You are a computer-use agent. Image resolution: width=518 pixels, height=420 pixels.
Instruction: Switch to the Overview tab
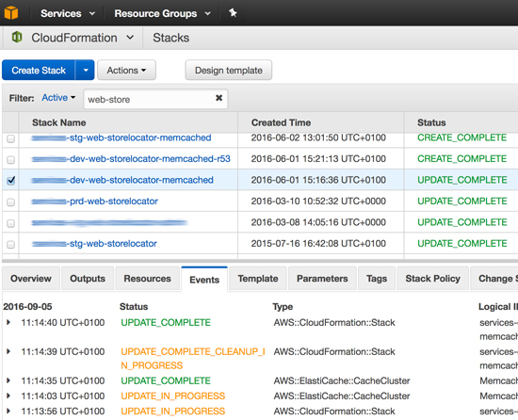pos(31,279)
